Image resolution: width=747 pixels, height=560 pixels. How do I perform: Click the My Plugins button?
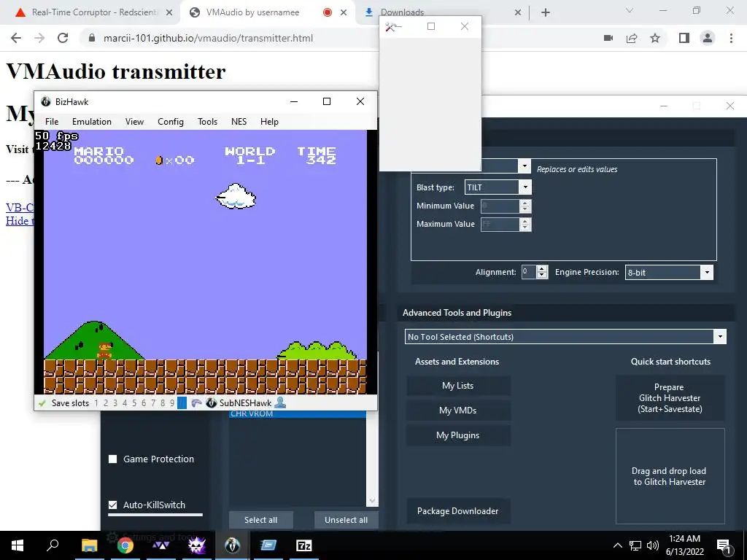[x=458, y=435]
